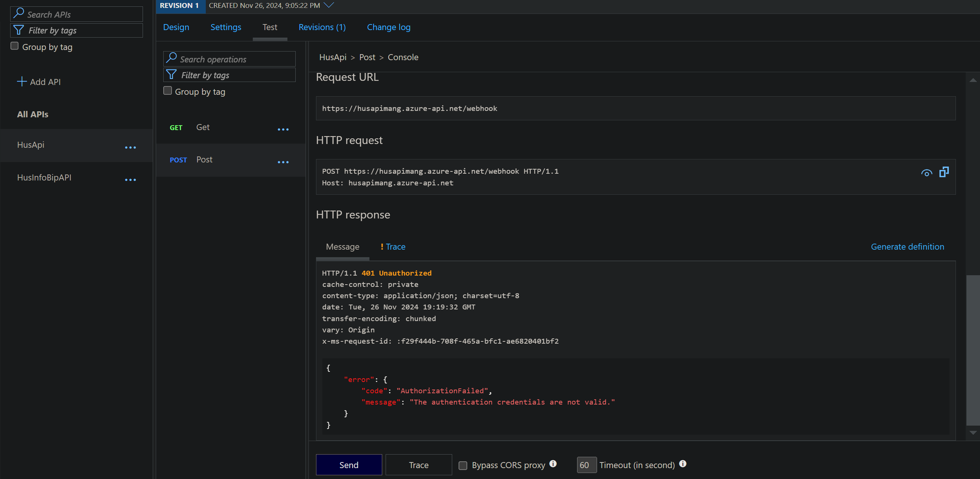Viewport: 980px width, 479px height.
Task: Click Generate definition link
Action: 907,247
